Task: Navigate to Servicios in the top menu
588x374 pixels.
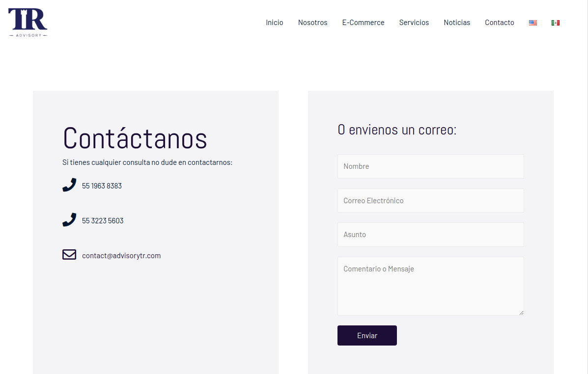Action: [414, 23]
